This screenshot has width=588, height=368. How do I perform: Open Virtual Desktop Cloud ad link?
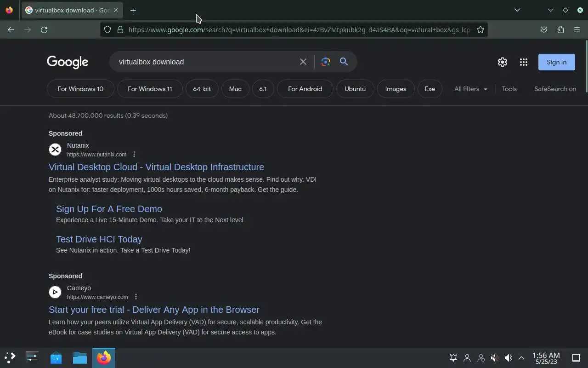pyautogui.click(x=156, y=167)
